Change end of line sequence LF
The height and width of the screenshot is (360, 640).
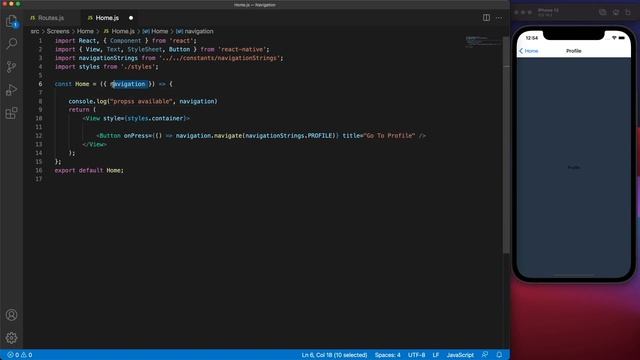point(436,355)
